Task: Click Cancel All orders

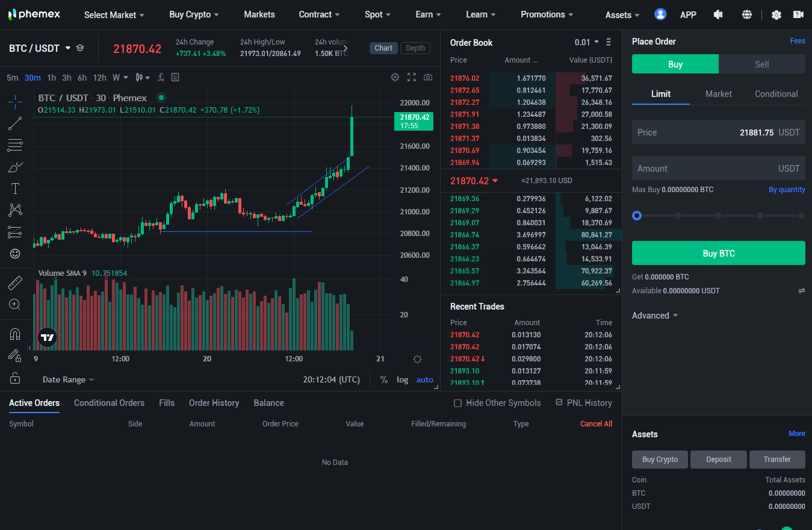Action: tap(596, 424)
